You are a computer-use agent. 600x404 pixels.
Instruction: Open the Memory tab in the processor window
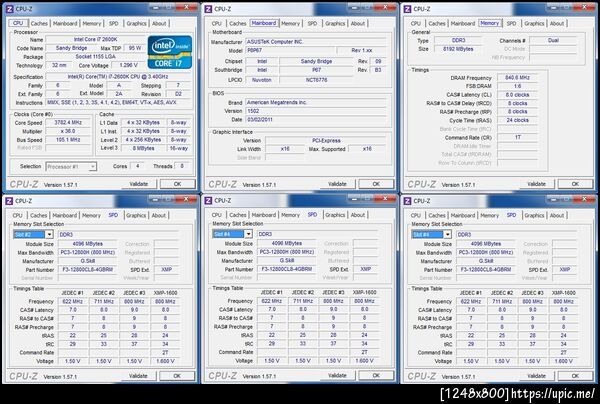pos(92,23)
